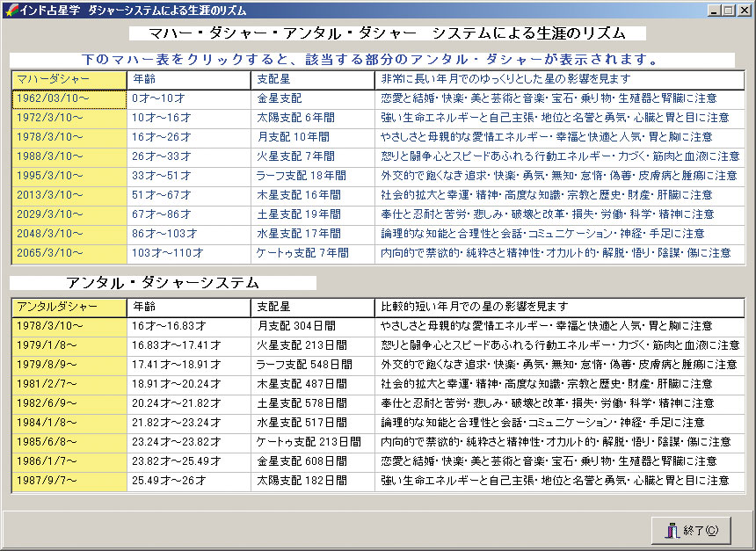Maximize the Indian astrology window

[729, 11]
